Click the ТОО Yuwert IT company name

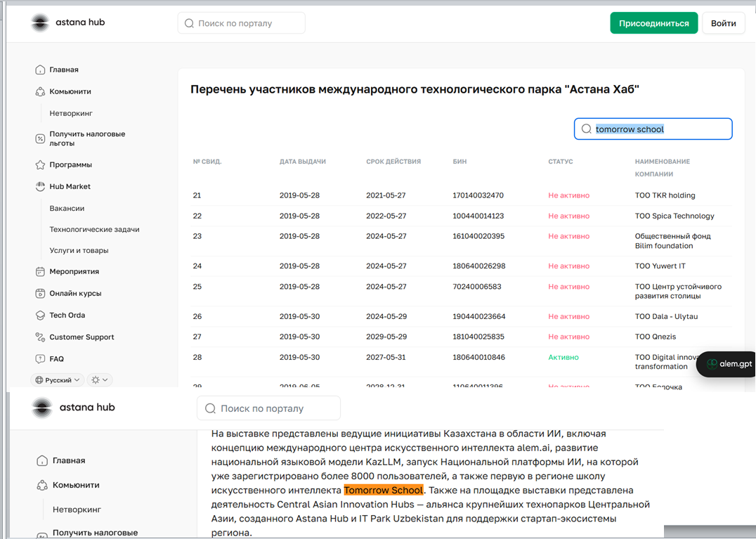tap(660, 266)
